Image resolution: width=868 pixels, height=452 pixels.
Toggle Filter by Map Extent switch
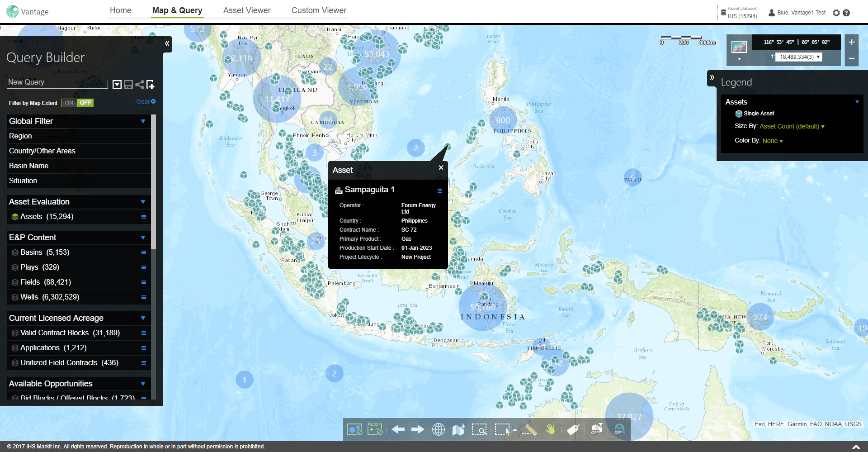coord(77,103)
